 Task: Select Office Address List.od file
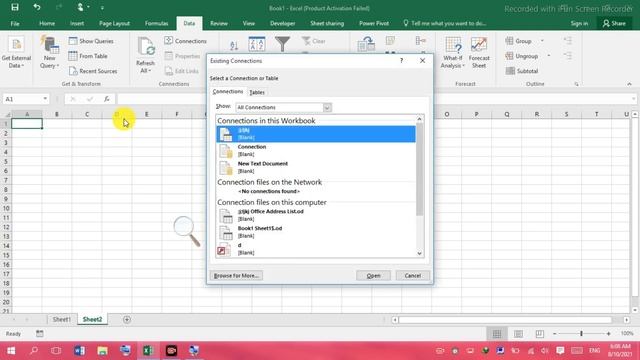tap(316, 215)
